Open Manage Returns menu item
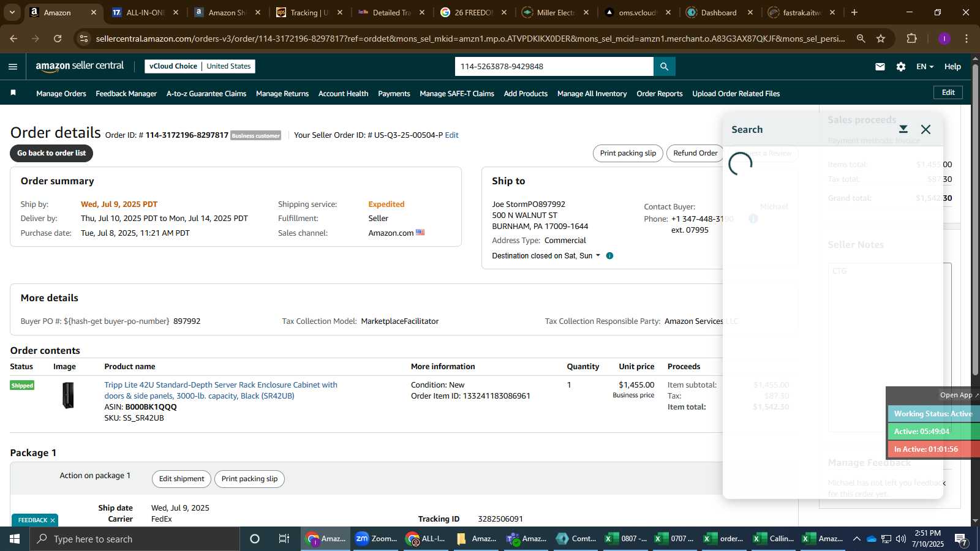Image resolution: width=980 pixels, height=551 pixels. coord(282,94)
